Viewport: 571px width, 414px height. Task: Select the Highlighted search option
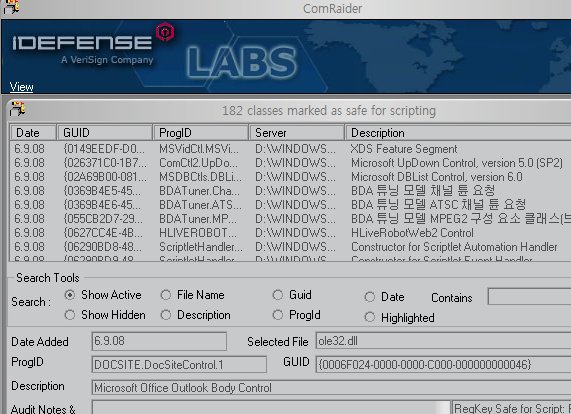point(370,317)
